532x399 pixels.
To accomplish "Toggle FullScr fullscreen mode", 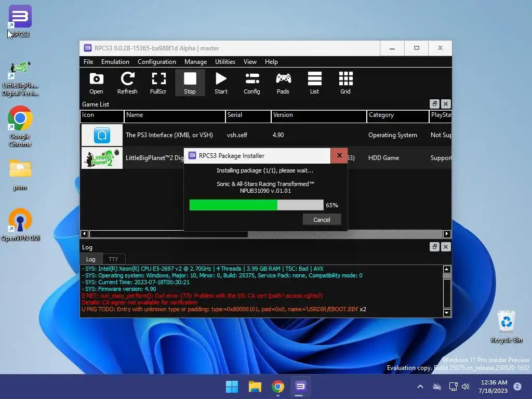I will click(x=158, y=83).
